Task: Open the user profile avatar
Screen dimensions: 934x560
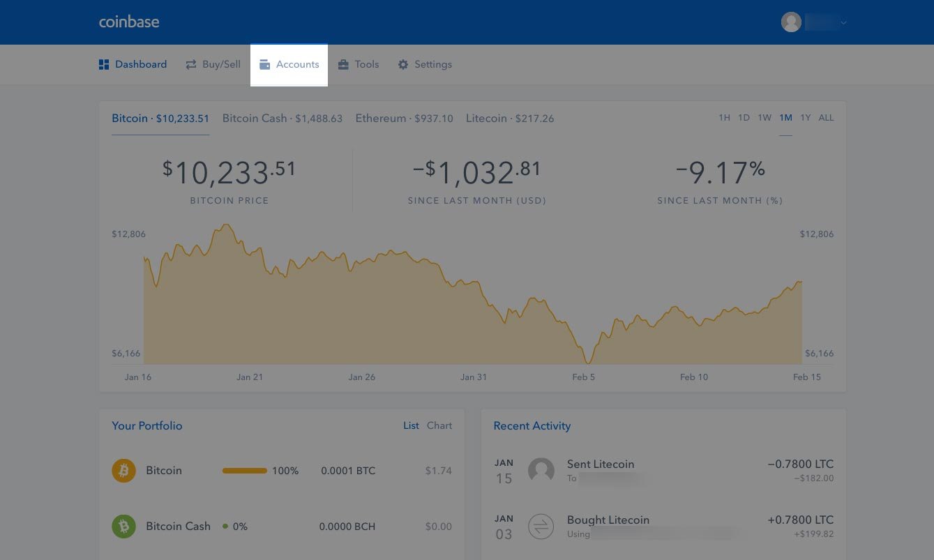Action: coord(791,22)
